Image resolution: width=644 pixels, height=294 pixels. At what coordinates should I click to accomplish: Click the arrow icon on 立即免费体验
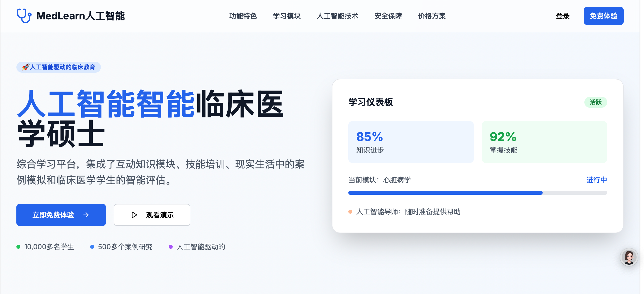(86, 215)
